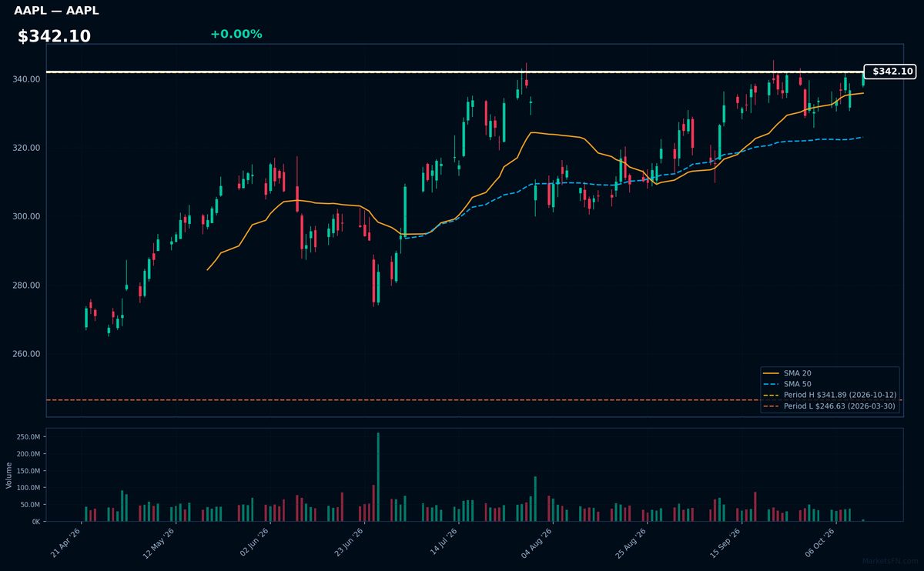Click the $342.10 current price heading

54,36
